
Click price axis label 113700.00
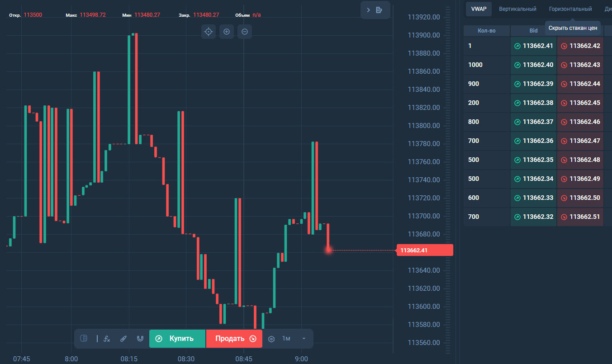point(424,216)
